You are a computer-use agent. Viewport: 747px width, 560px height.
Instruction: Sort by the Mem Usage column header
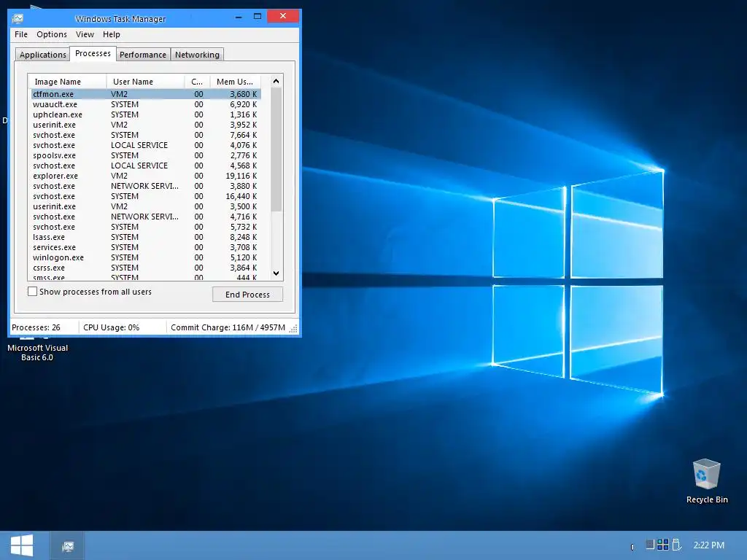236,82
